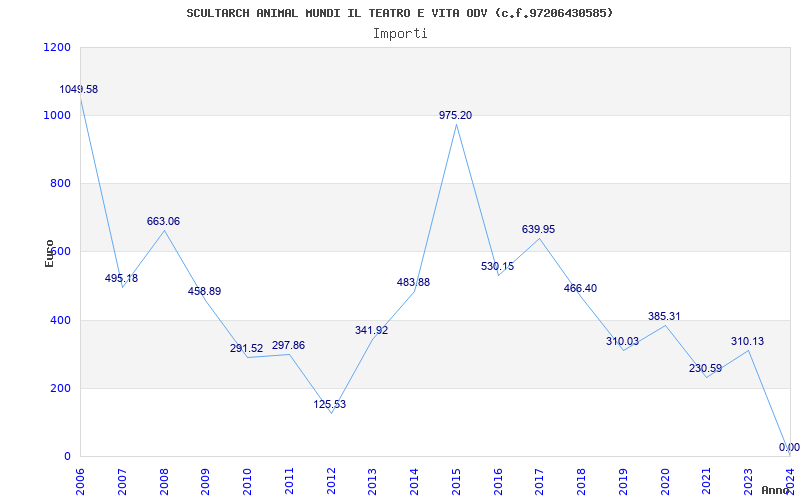Click year 2016 on x-axis
The height and width of the screenshot is (500, 800).
point(498,482)
